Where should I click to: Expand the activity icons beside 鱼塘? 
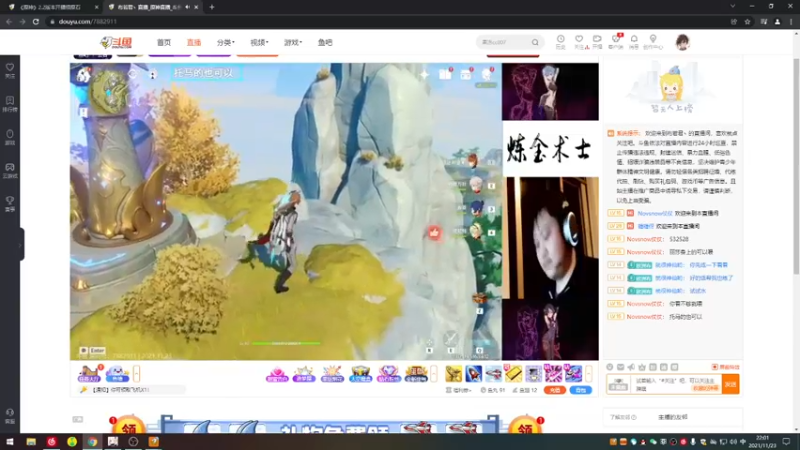[136, 373]
